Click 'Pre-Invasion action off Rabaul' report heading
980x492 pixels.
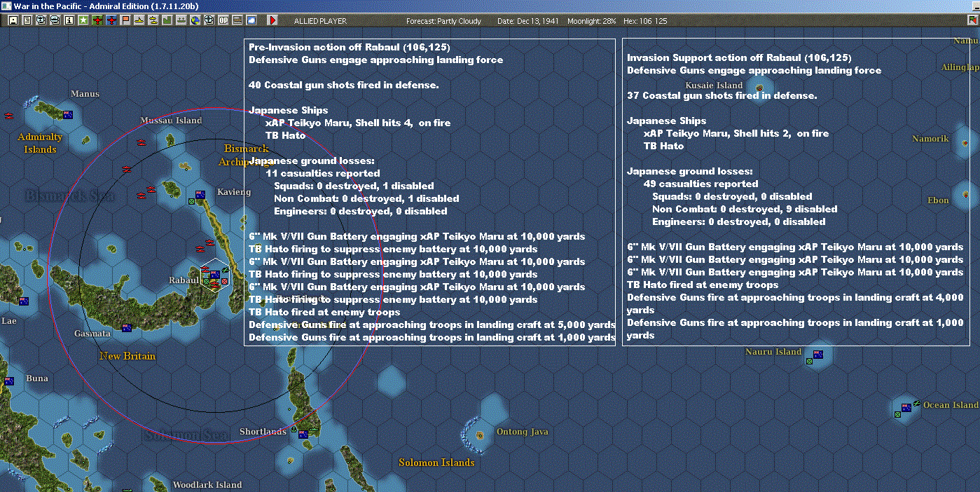(x=350, y=47)
